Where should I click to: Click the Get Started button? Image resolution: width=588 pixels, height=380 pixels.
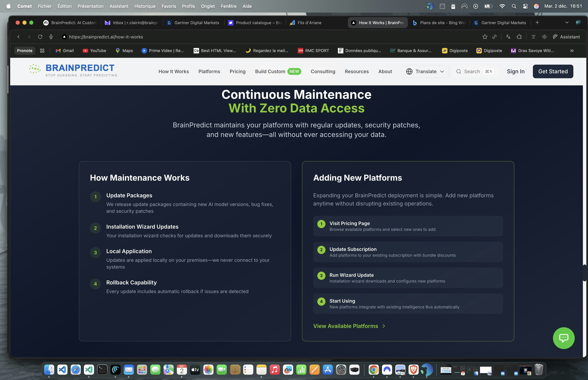point(553,71)
